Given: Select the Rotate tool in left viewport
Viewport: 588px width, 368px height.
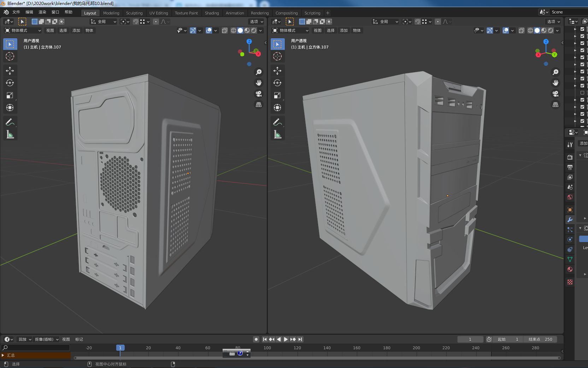Looking at the screenshot, I should tap(10, 83).
